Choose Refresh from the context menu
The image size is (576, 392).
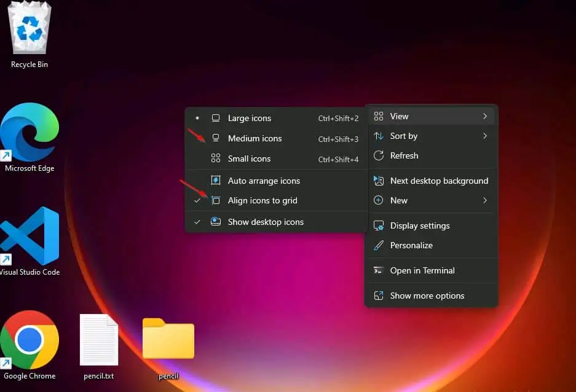point(432,155)
